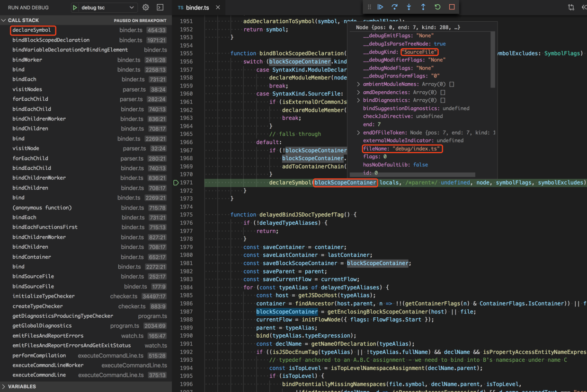The height and width of the screenshot is (392, 587).
Task: Select the bindWorker call stack frame
Action: 27,60
